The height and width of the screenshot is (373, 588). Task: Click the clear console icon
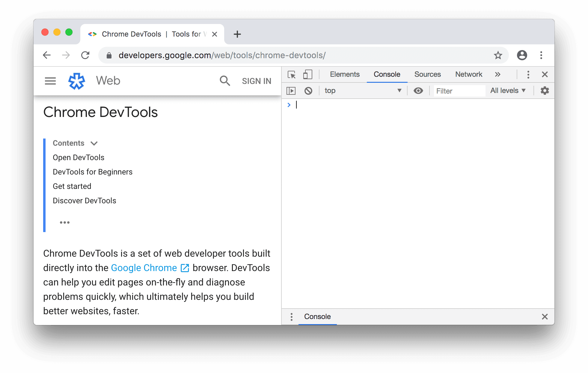pos(309,90)
